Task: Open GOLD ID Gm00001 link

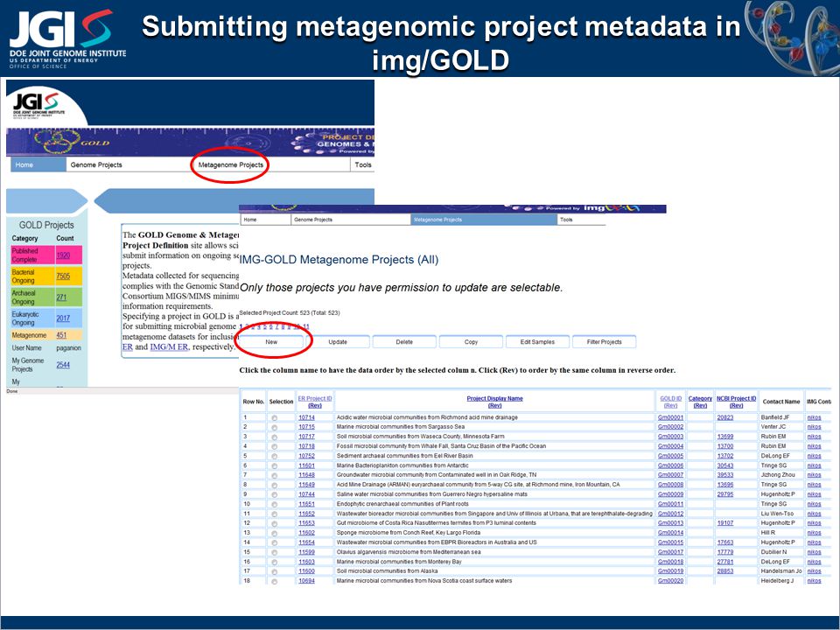Action: 671,417
